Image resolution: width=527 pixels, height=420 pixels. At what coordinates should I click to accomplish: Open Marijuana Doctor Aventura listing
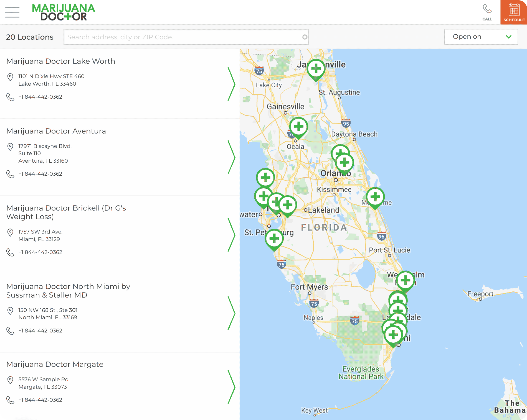tap(56, 131)
